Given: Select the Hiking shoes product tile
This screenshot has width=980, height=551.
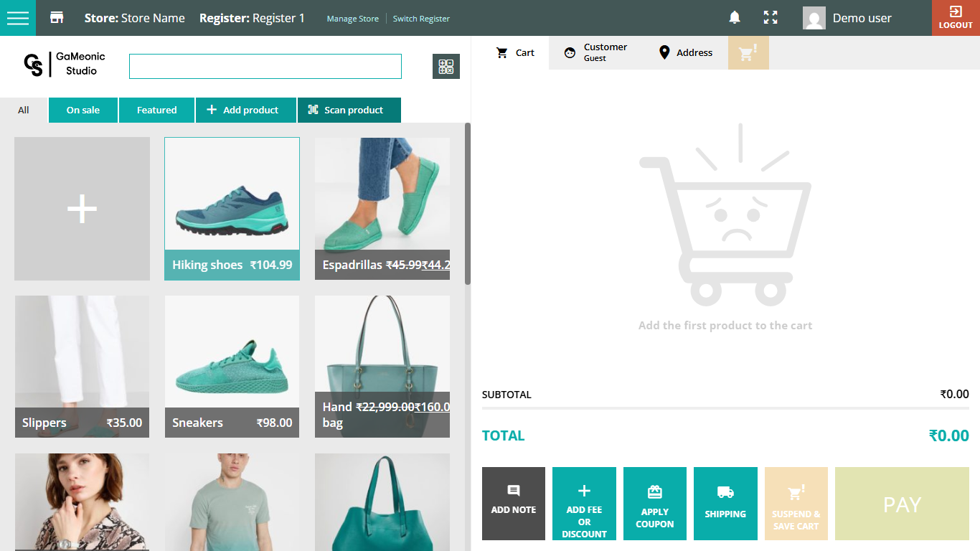Looking at the screenshot, I should [x=232, y=208].
